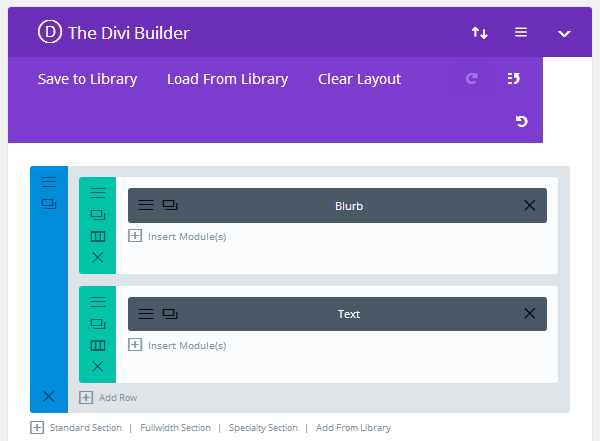The width and height of the screenshot is (600, 441).
Task: Open blue section settings menu icon
Action: coord(49,182)
